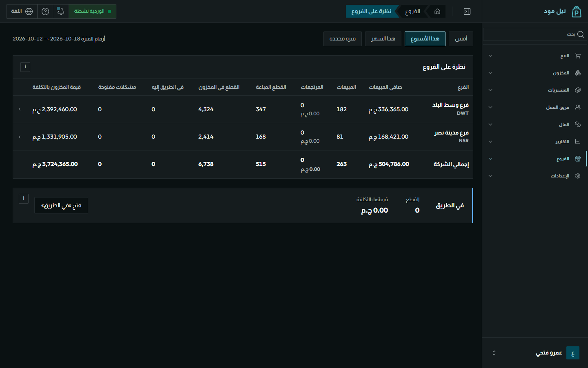Viewport: 588px width, 368px height.
Task: Click the المال money icon
Action: (578, 124)
